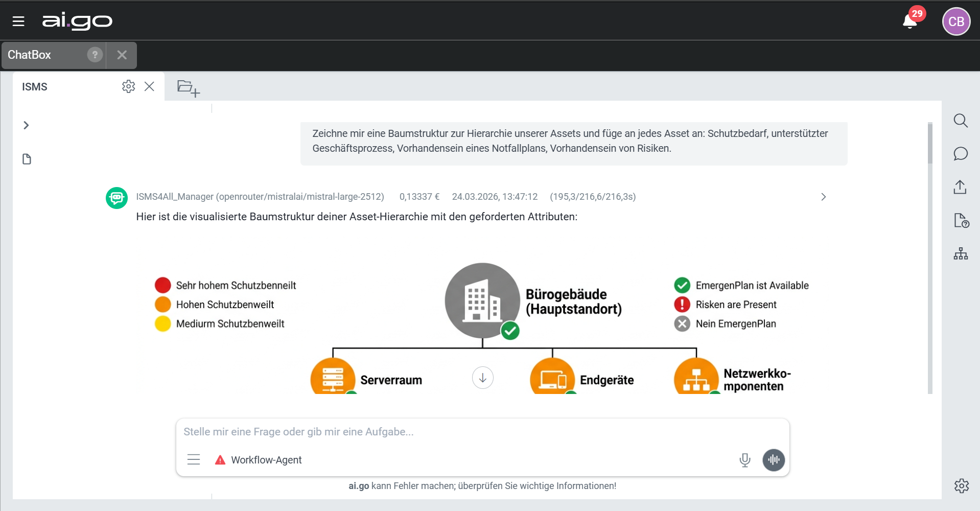The width and height of the screenshot is (980, 511).
Task: Toggle microphone dictation input
Action: tap(745, 460)
